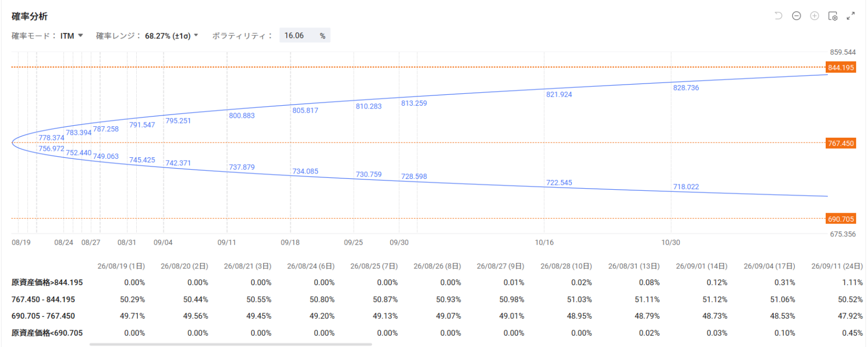Click the 51.12% table cell

click(715, 299)
